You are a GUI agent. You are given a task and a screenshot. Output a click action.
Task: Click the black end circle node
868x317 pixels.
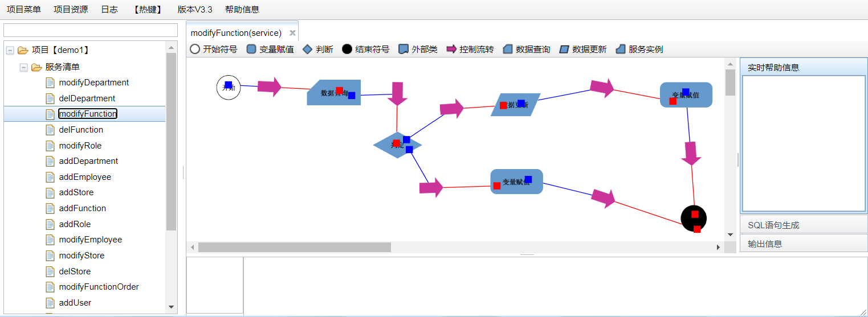[x=694, y=218]
